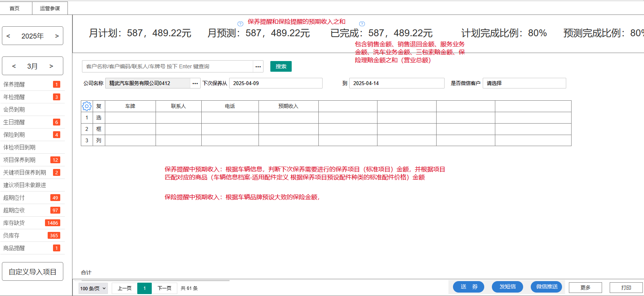Click help icon beside 已完成 label
Image resolution: width=644 pixels, height=296 pixels.
click(362, 24)
